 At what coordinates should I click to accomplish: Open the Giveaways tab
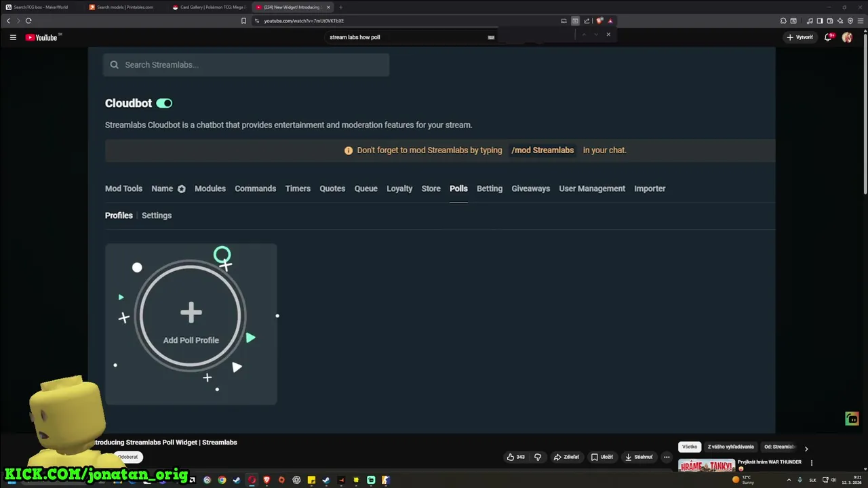(x=530, y=188)
